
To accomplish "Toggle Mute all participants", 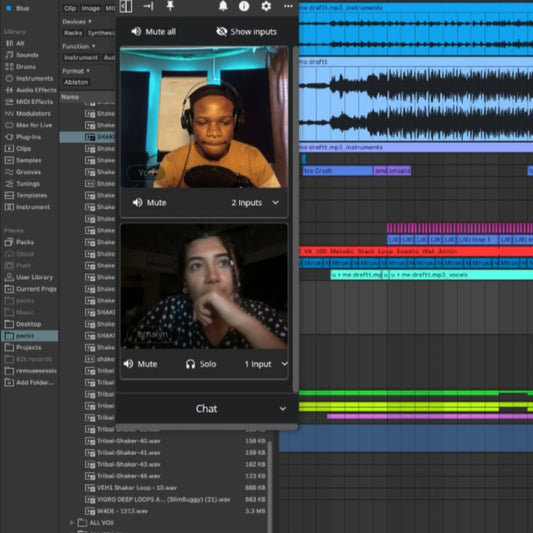I will click(x=154, y=32).
